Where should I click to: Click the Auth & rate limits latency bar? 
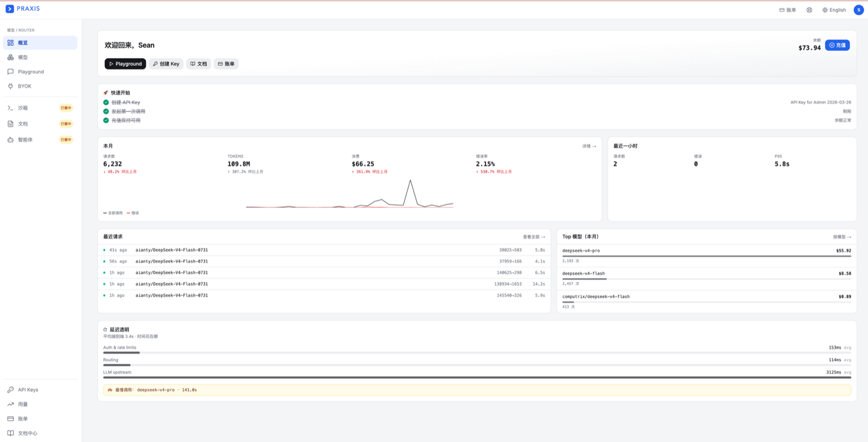[477, 353]
